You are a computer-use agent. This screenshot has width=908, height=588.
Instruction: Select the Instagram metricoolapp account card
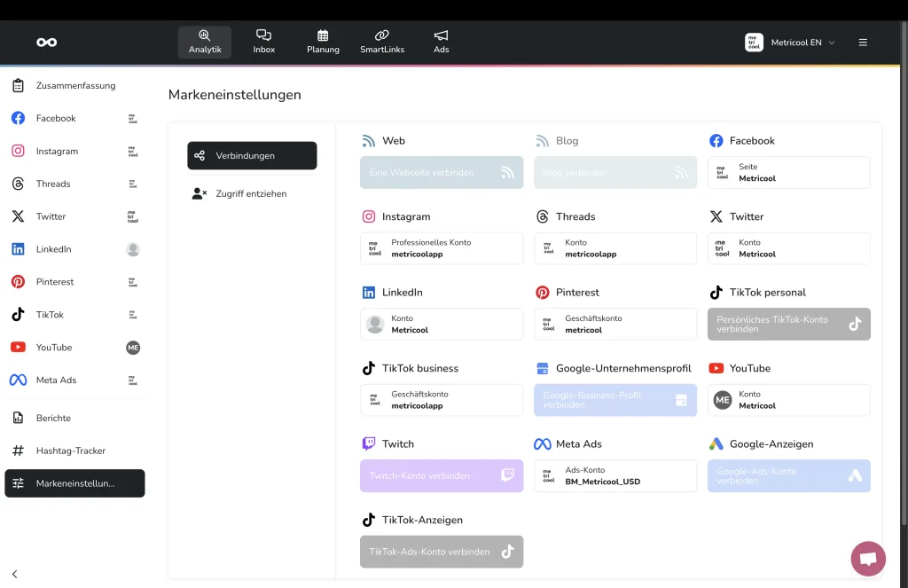tap(442, 248)
